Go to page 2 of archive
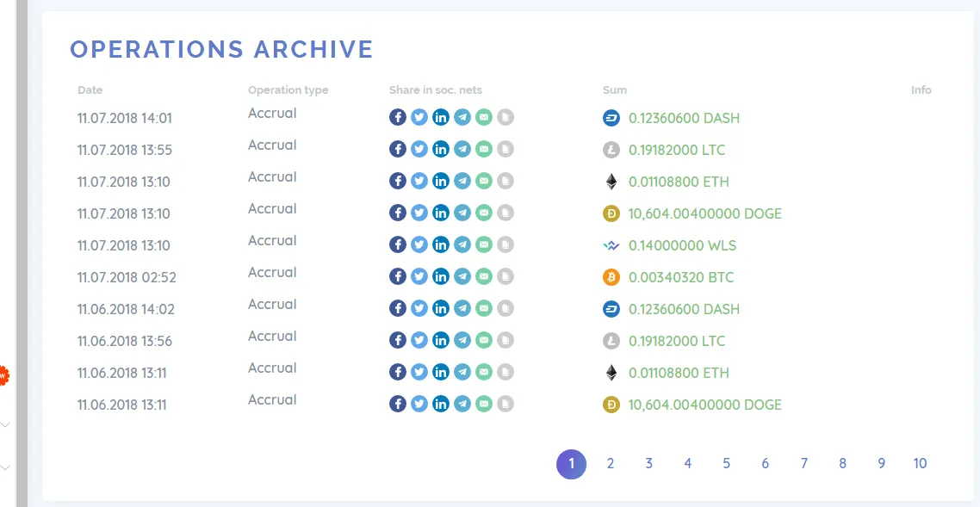This screenshot has width=980, height=507. tap(610, 464)
